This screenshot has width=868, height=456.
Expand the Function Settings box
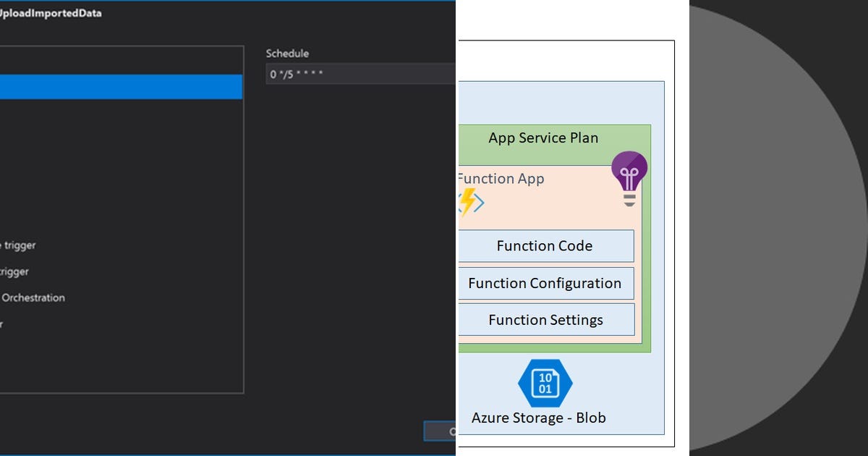[545, 319]
